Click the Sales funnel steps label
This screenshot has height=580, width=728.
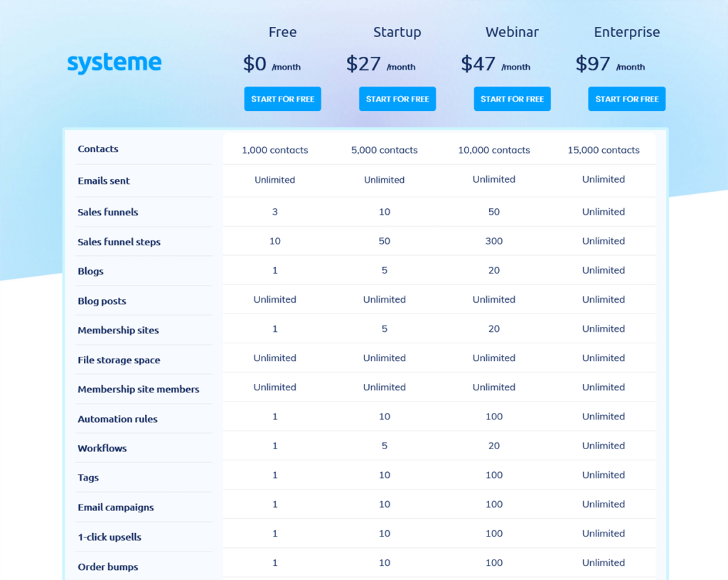point(119,242)
